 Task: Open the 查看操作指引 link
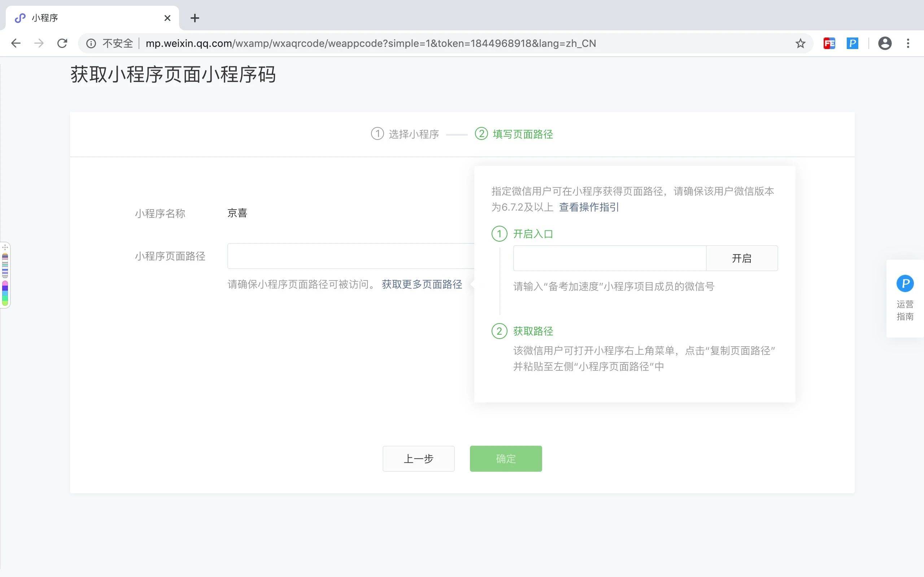[x=588, y=207]
